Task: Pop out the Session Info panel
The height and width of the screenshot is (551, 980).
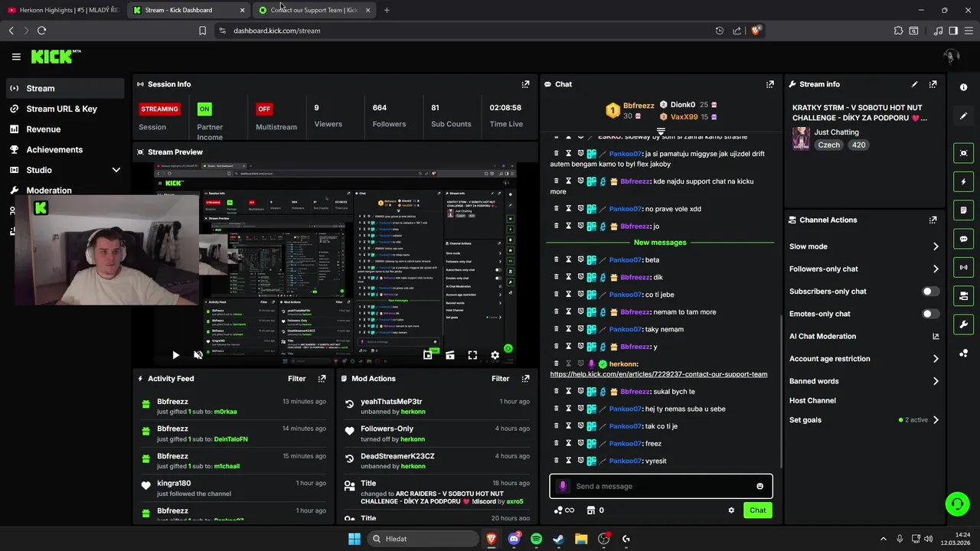Action: point(525,84)
